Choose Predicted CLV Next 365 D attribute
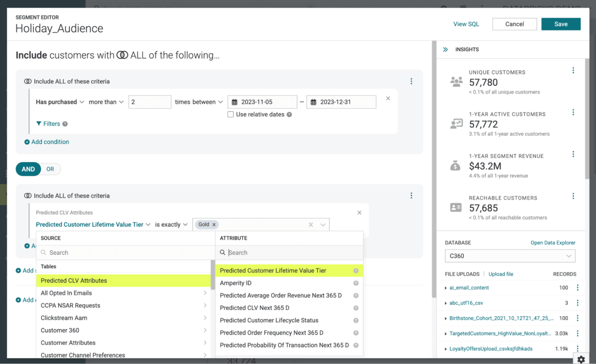Screen dimensions: 596x364 [x=254, y=308]
